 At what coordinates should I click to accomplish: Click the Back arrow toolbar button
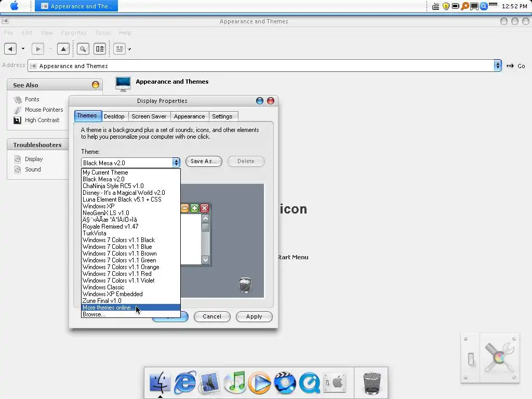[10, 49]
